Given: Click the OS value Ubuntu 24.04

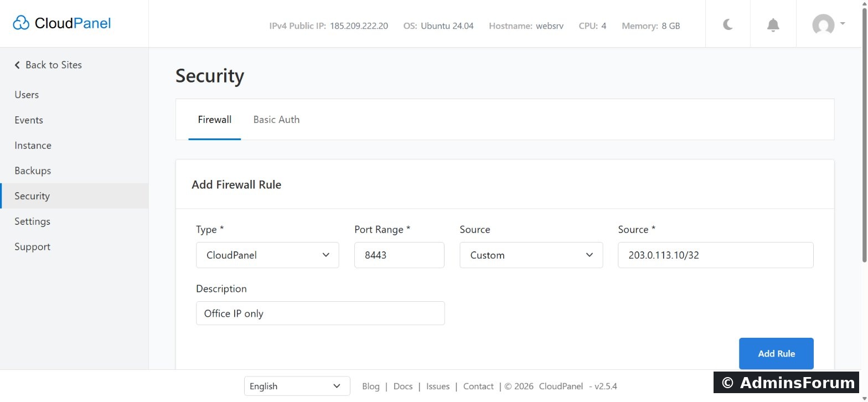Looking at the screenshot, I should (447, 26).
